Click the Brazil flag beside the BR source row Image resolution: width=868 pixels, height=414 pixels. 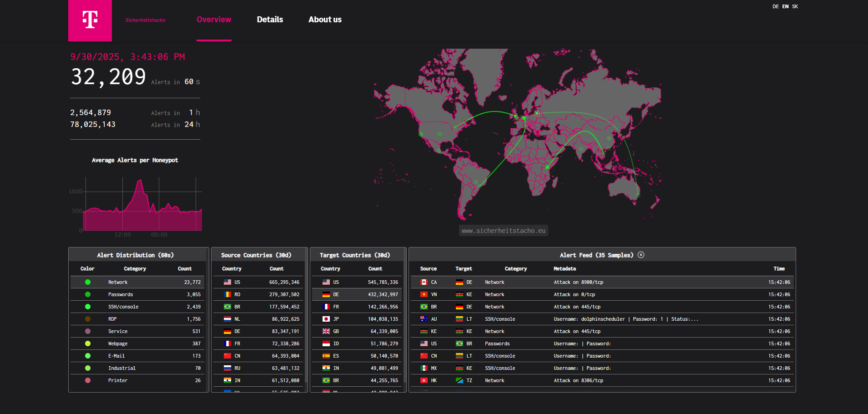[227, 307]
